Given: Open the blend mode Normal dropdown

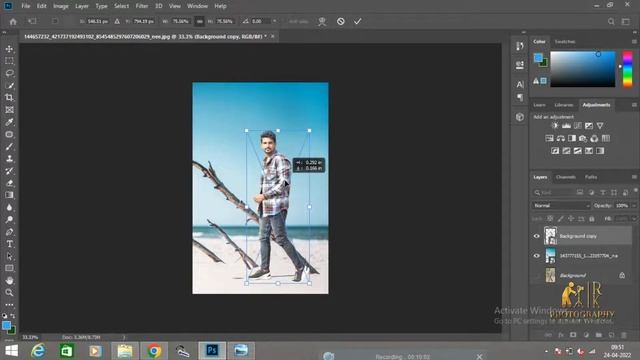Looking at the screenshot, I should [x=561, y=206].
